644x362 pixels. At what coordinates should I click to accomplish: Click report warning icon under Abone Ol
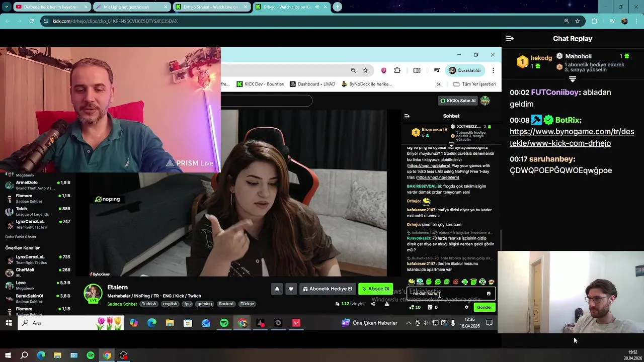point(387,304)
